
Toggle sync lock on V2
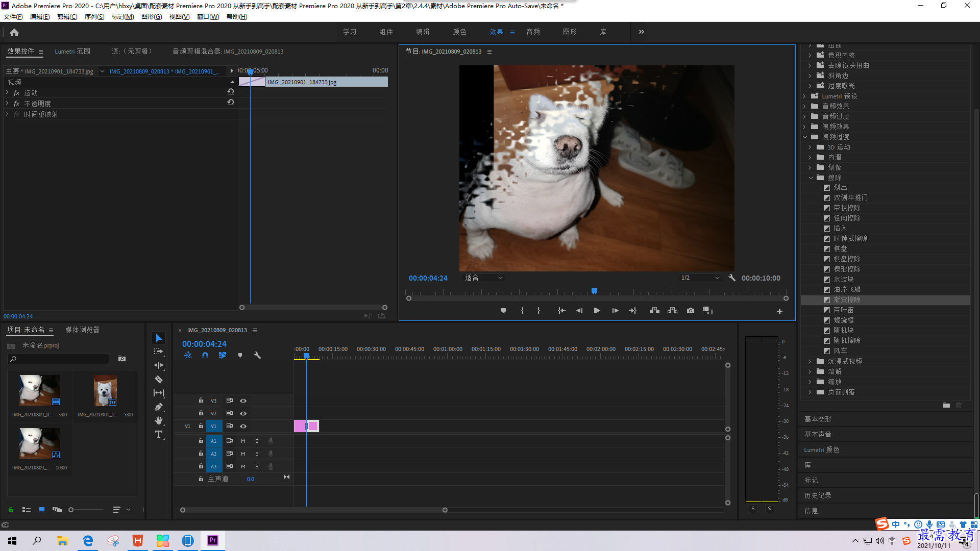tap(230, 413)
